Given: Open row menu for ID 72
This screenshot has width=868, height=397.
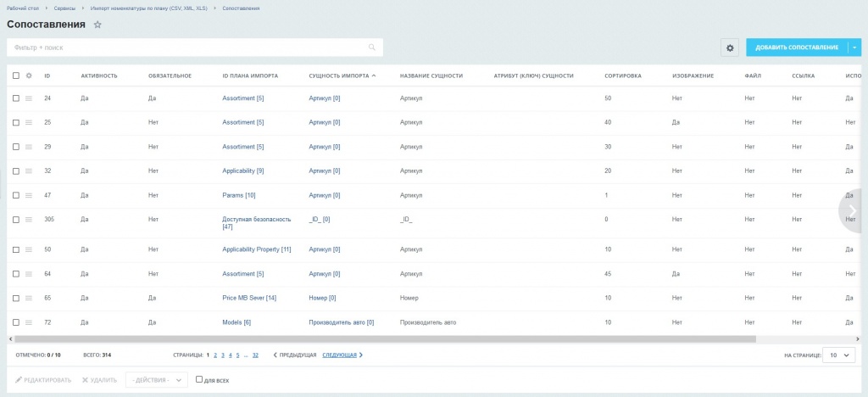Looking at the screenshot, I should (29, 322).
